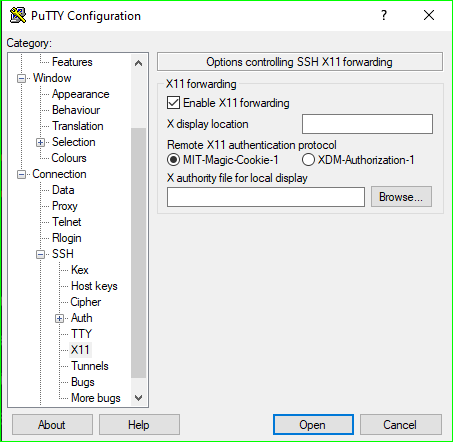Select the Host keys category
The image size is (453, 442).
pos(94,286)
